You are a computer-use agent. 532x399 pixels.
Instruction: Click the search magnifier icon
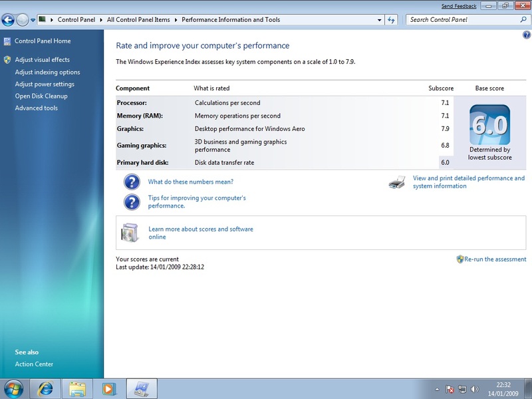[x=523, y=20]
